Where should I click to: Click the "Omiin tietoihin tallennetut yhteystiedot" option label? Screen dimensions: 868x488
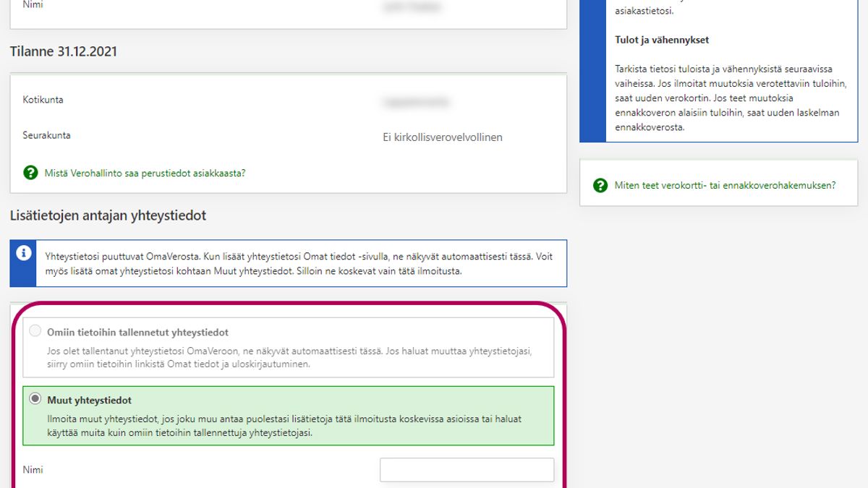[x=137, y=333]
